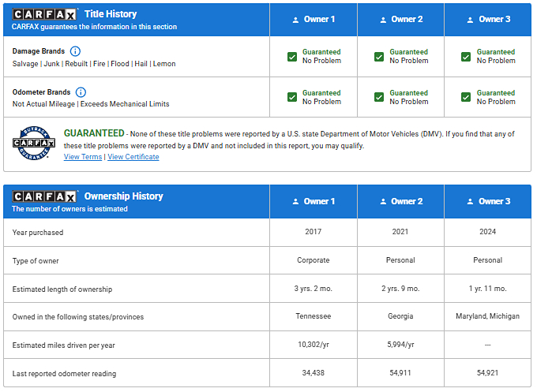537x392 pixels.
Task: Select Owner 1 column header in Ownership History
Action: click(313, 202)
